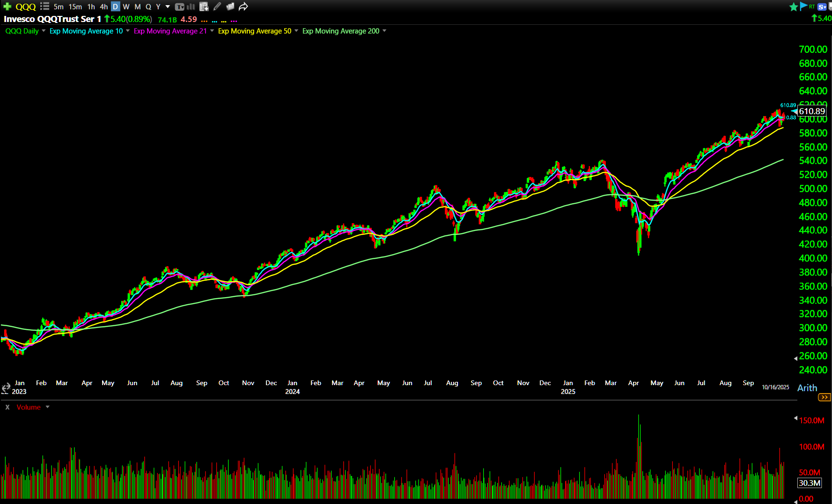Click the S dropdown button top right
The height and width of the screenshot is (504, 832).
coord(822,7)
